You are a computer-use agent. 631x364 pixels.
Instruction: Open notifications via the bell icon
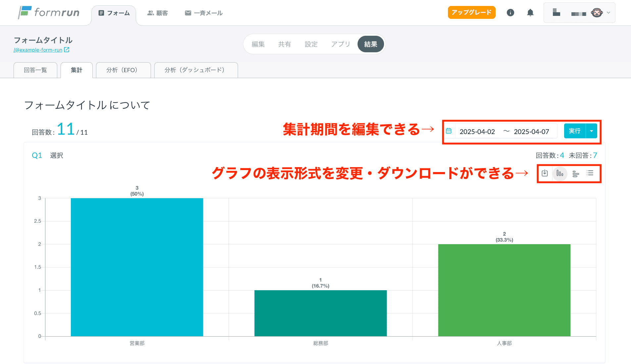530,13
